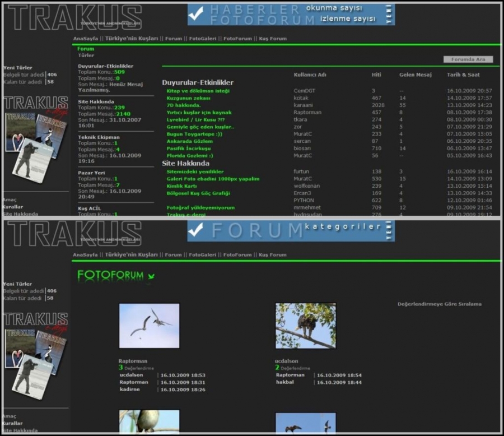Select Türler under the Forum breadcrumb

pos(86,55)
